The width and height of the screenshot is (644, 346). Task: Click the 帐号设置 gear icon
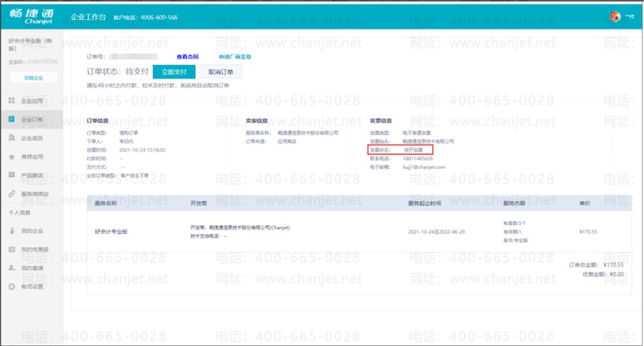[x=12, y=287]
